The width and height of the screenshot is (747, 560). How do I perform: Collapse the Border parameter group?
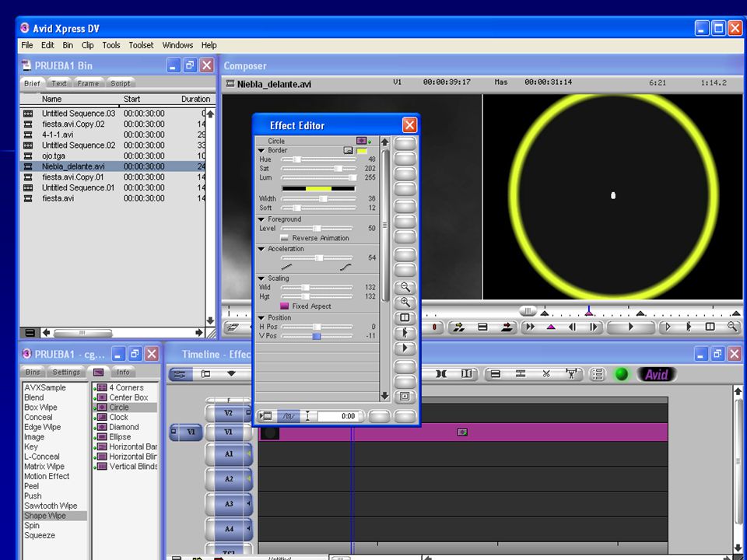[x=261, y=150]
